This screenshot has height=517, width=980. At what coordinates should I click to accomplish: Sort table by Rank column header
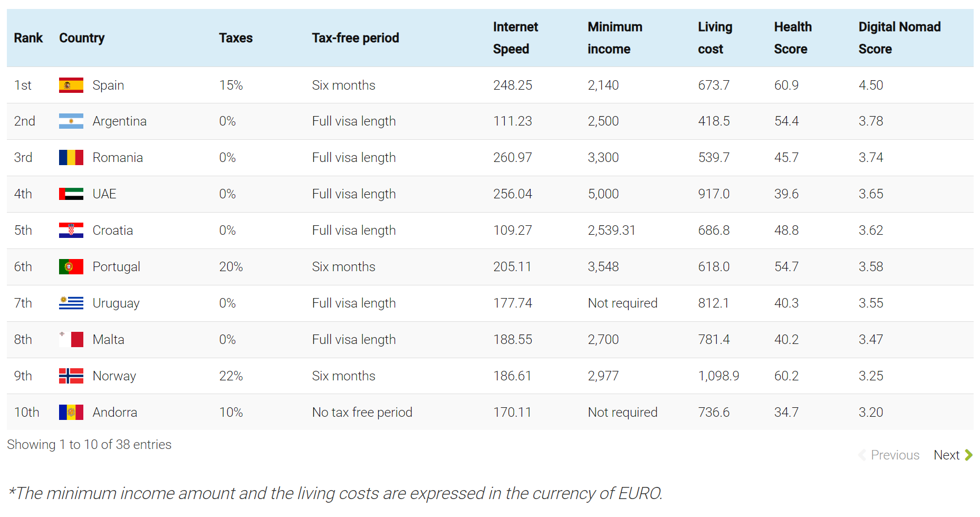coord(28,38)
